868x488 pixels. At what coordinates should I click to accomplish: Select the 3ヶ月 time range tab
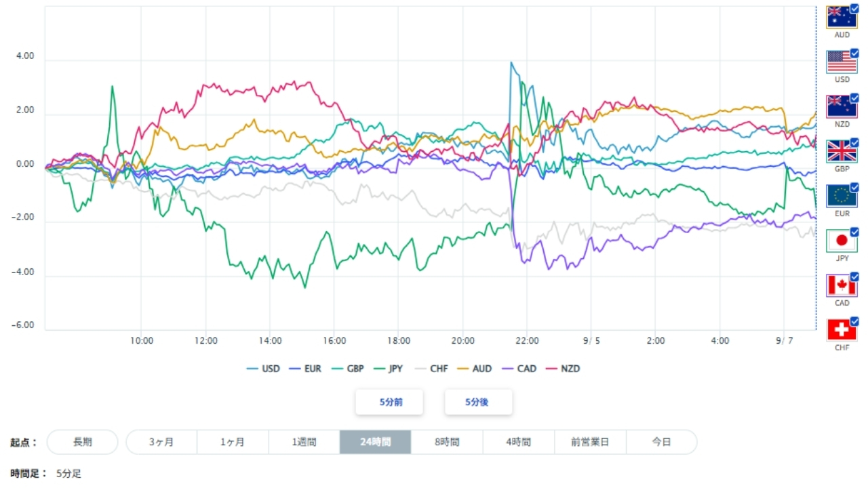click(x=161, y=442)
